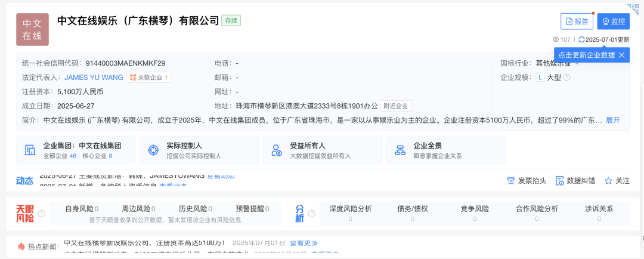
Task: Open the 企业全景 card
Action: point(445,150)
